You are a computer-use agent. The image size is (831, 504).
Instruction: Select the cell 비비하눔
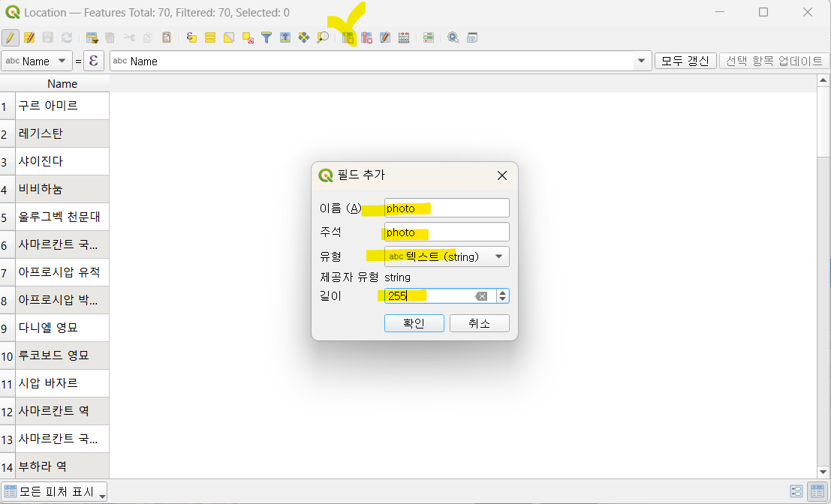(x=62, y=189)
